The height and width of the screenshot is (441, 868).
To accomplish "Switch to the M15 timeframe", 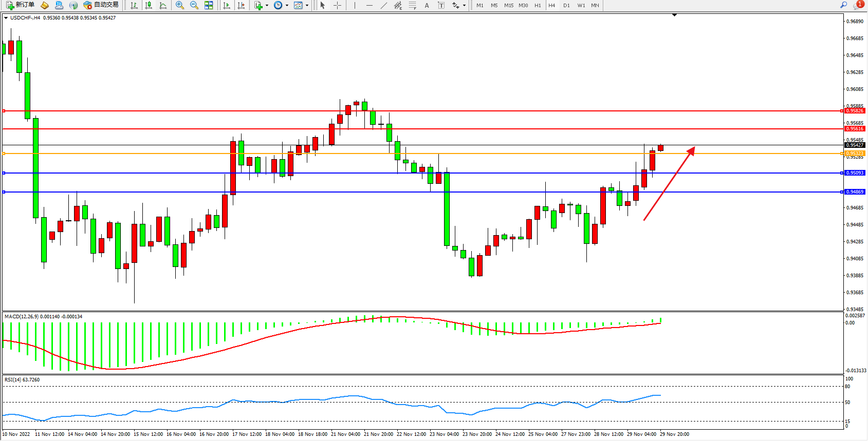I will [508, 5].
